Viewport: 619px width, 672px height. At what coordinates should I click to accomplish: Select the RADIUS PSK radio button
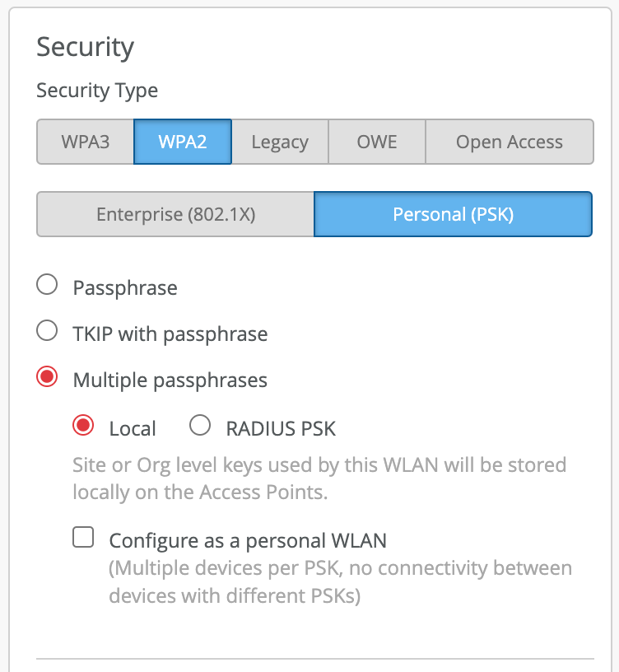pos(200,425)
